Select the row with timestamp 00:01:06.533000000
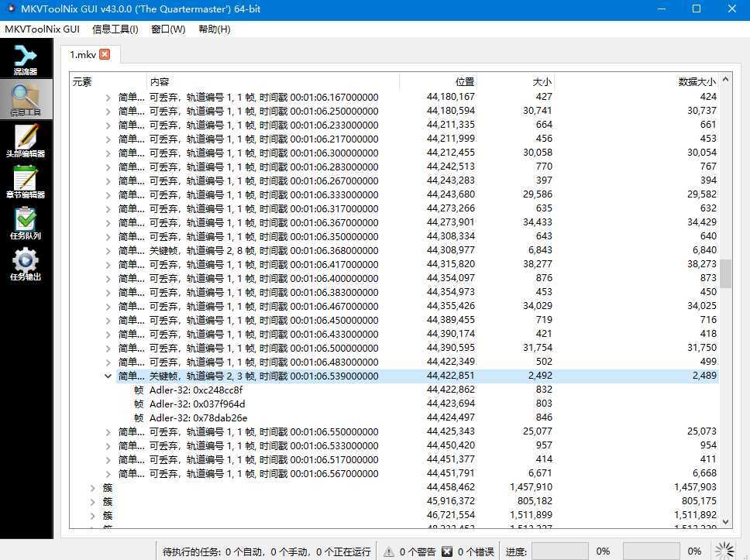The height and width of the screenshot is (560, 750). point(417,445)
